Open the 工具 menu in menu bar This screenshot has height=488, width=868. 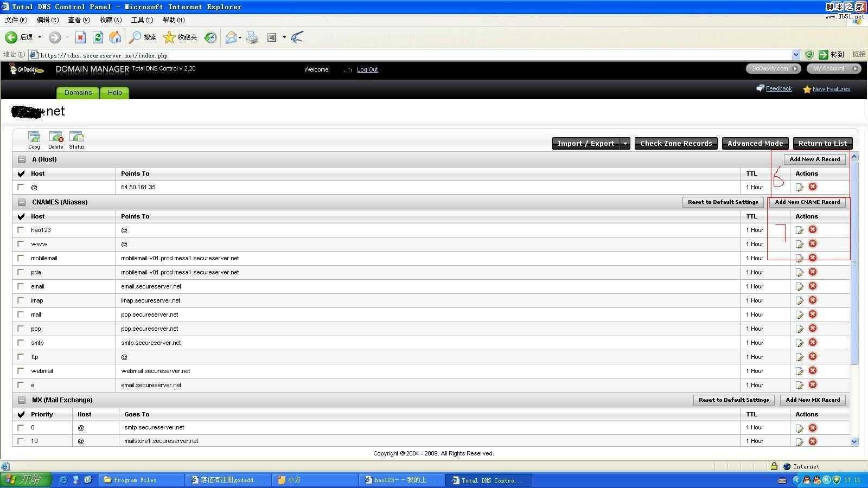142,20
